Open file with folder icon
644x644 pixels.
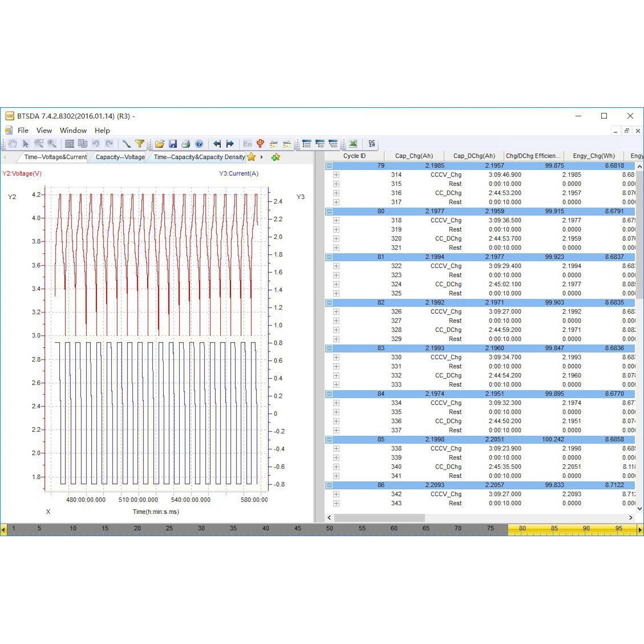[160, 144]
